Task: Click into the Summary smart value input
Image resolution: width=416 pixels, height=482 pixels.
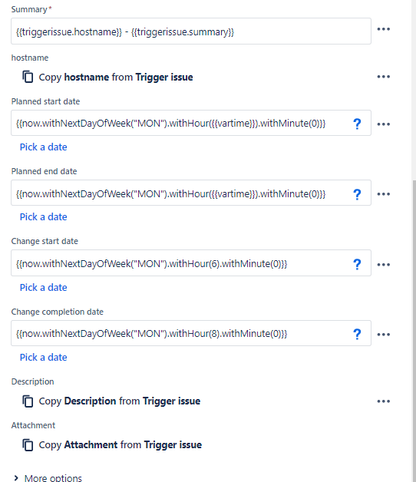Action: (191, 31)
